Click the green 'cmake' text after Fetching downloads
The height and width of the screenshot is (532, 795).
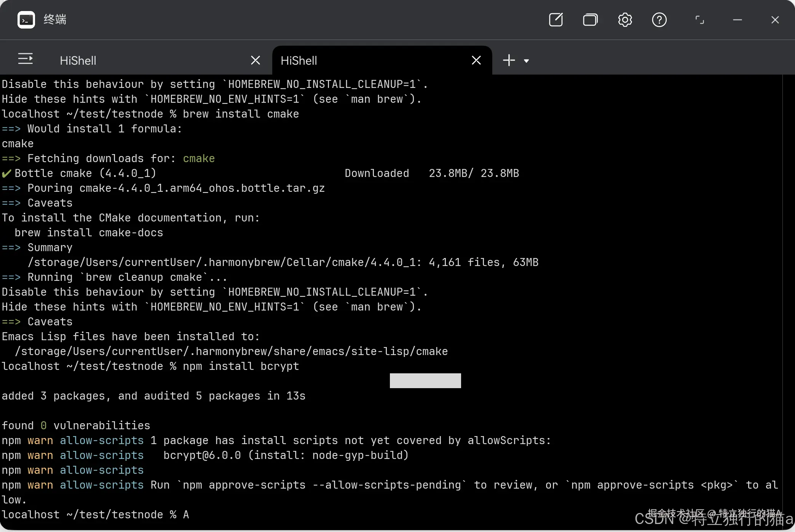point(199,158)
